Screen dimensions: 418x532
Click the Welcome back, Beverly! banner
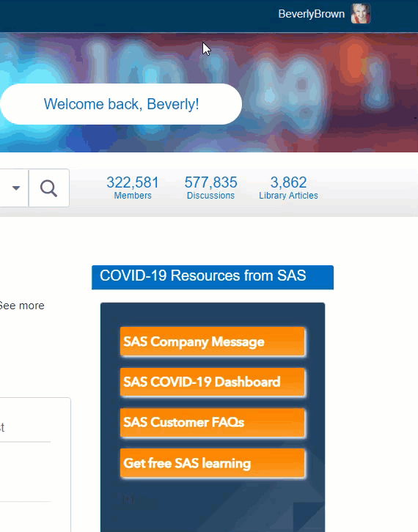pyautogui.click(x=121, y=104)
